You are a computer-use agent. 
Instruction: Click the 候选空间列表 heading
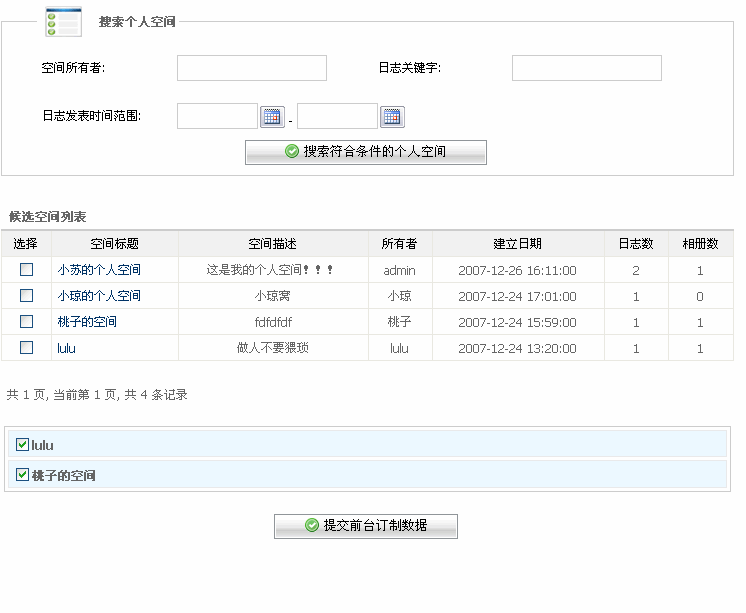coord(48,217)
